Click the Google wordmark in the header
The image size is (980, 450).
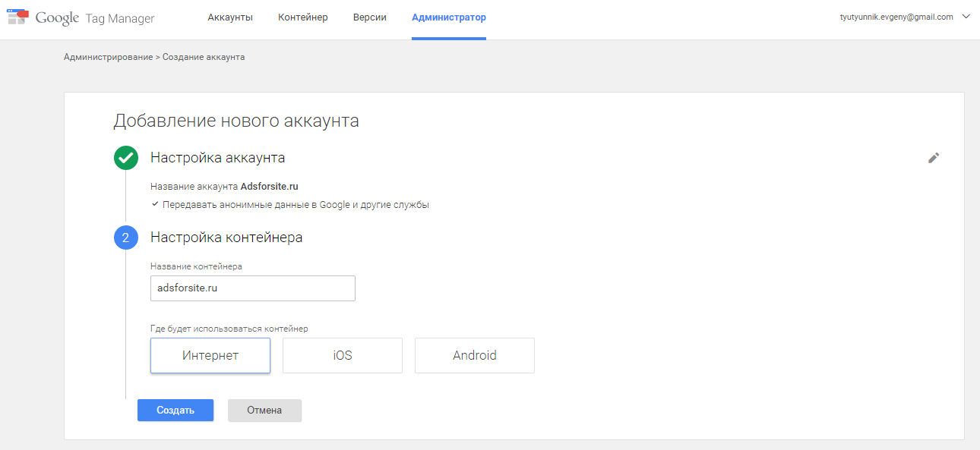(x=57, y=17)
